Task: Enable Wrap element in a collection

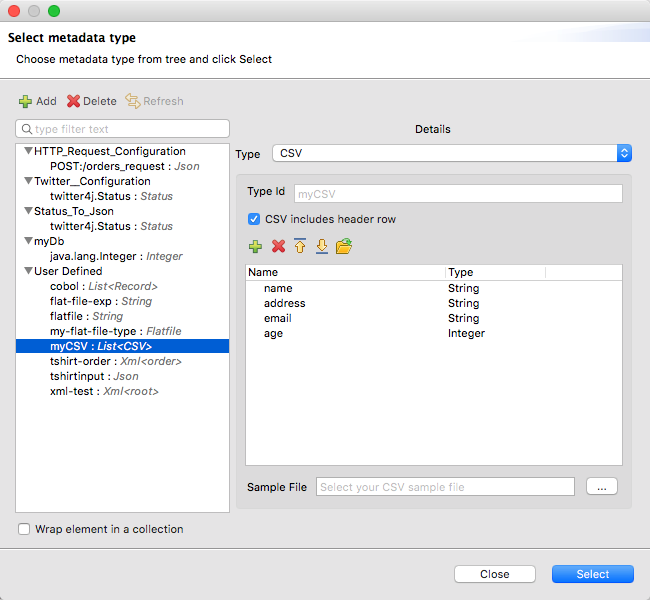Action: click(x=24, y=529)
